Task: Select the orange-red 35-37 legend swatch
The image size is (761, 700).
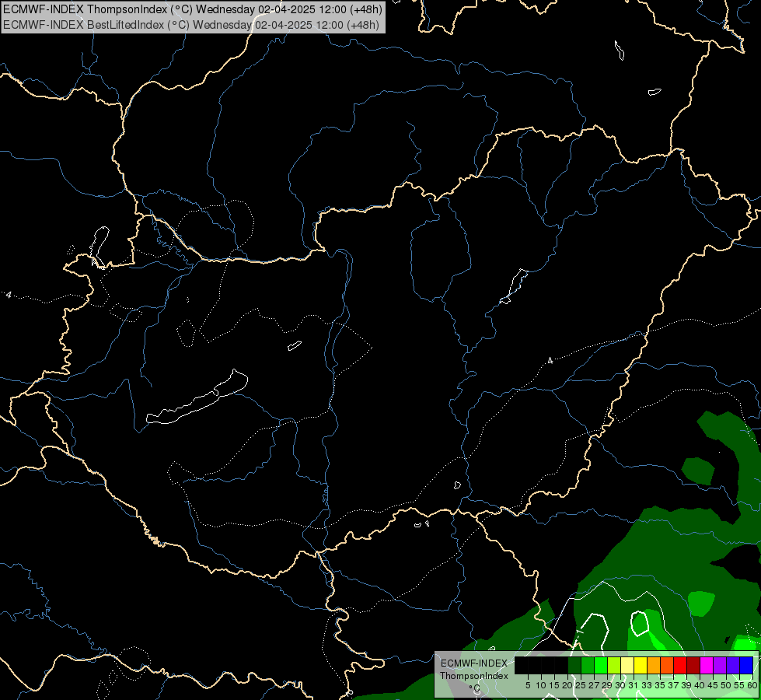Action: (x=667, y=665)
